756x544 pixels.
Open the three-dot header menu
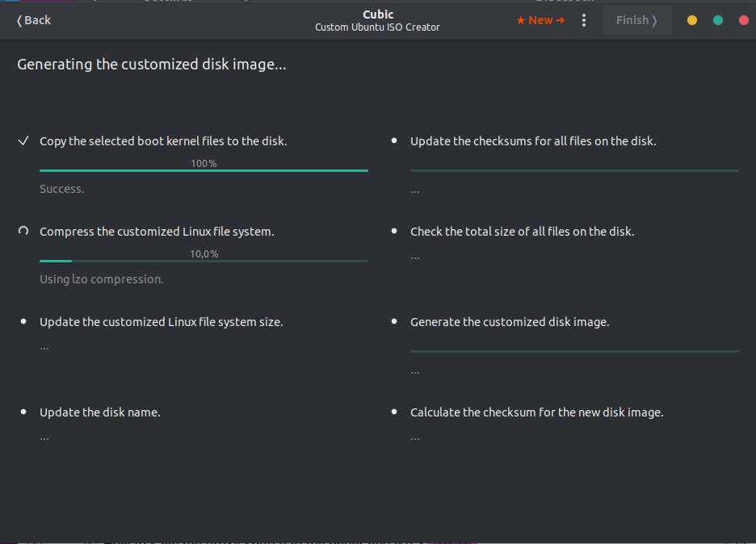click(584, 20)
